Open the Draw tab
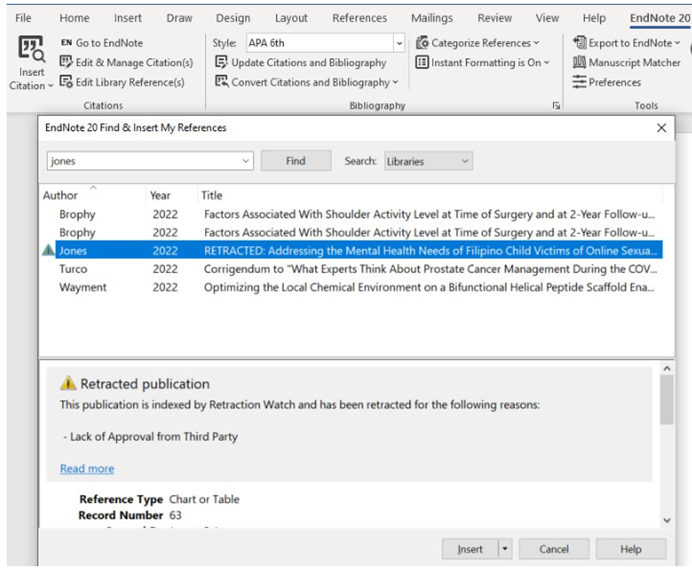 (x=179, y=18)
